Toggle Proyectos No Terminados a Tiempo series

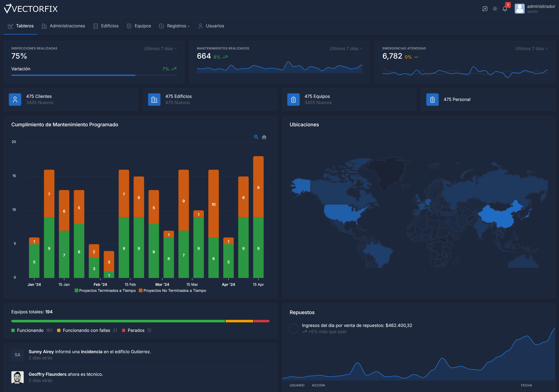pyautogui.click(x=173, y=290)
